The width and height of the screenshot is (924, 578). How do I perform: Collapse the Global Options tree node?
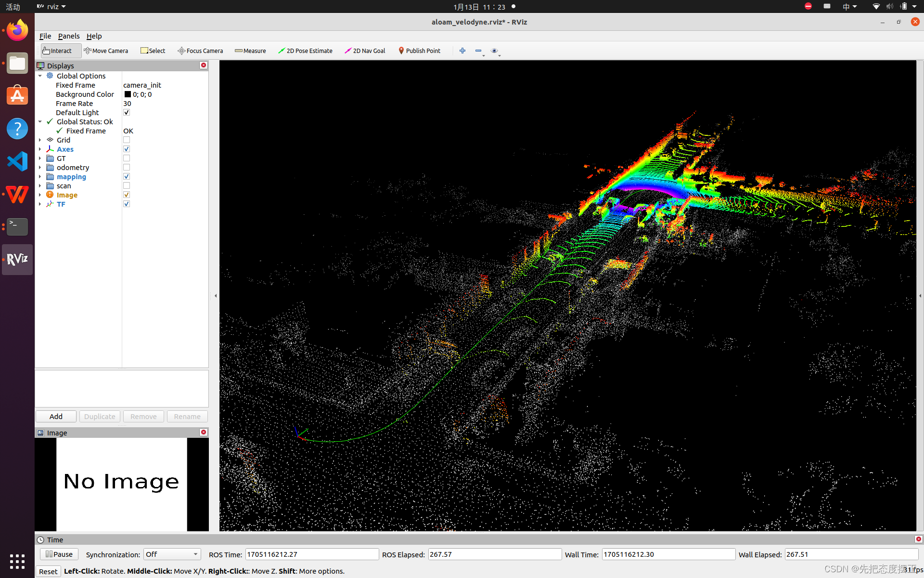[40, 76]
